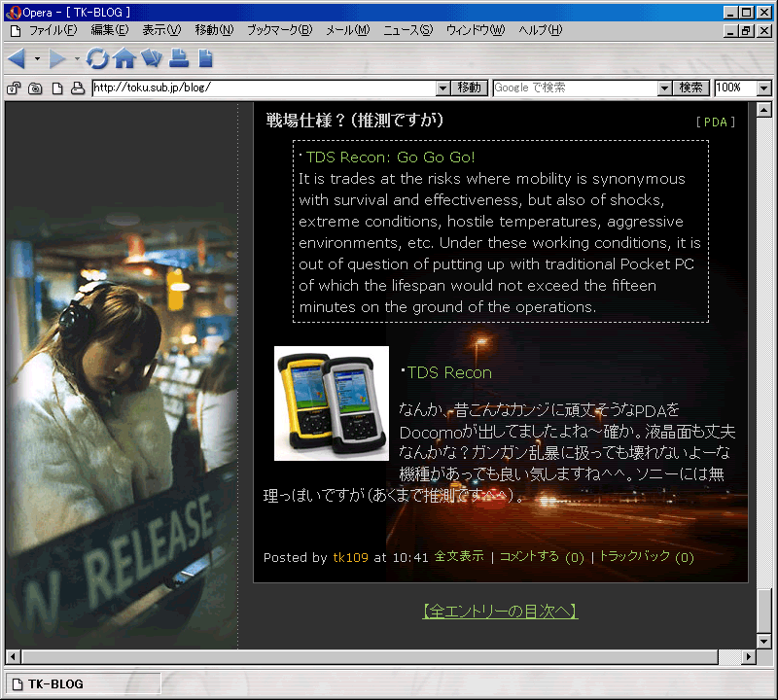The image size is (778, 700).
Task: Click the horizontal scrollbar left arrow
Action: (14, 657)
